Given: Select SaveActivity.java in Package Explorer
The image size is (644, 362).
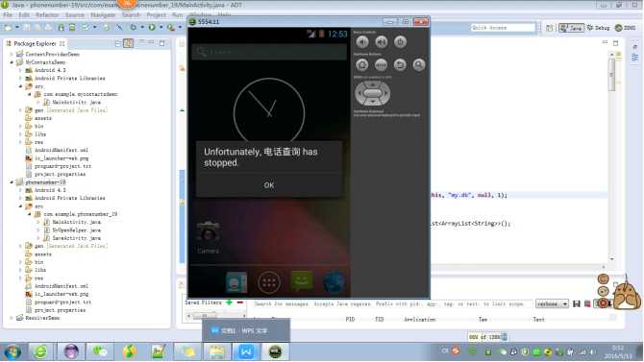Looking at the screenshot, I should pyautogui.click(x=76, y=238).
